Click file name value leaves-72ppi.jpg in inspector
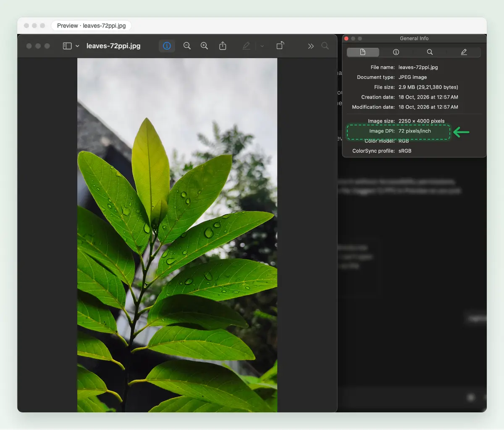The width and height of the screenshot is (504, 430). point(418,67)
